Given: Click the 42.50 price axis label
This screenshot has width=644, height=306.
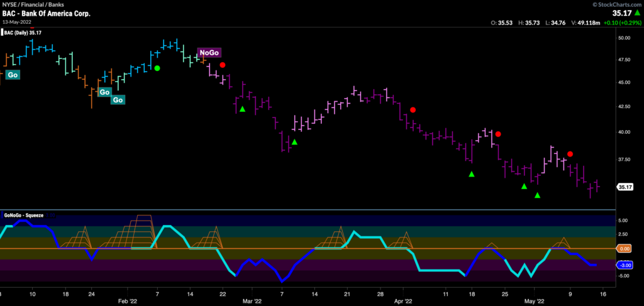Looking at the screenshot, I should tap(624, 107).
